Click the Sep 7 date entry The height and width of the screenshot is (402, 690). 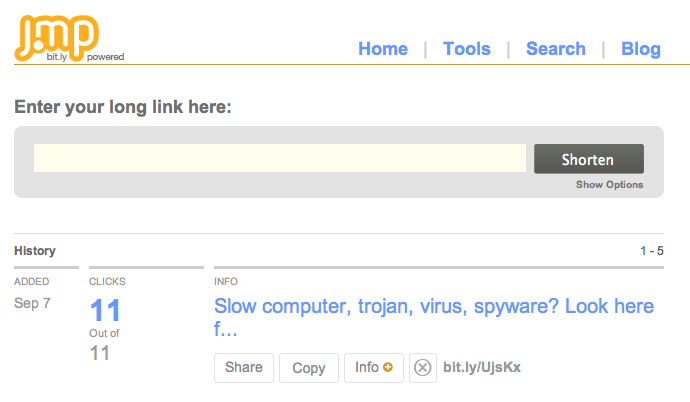(32, 303)
